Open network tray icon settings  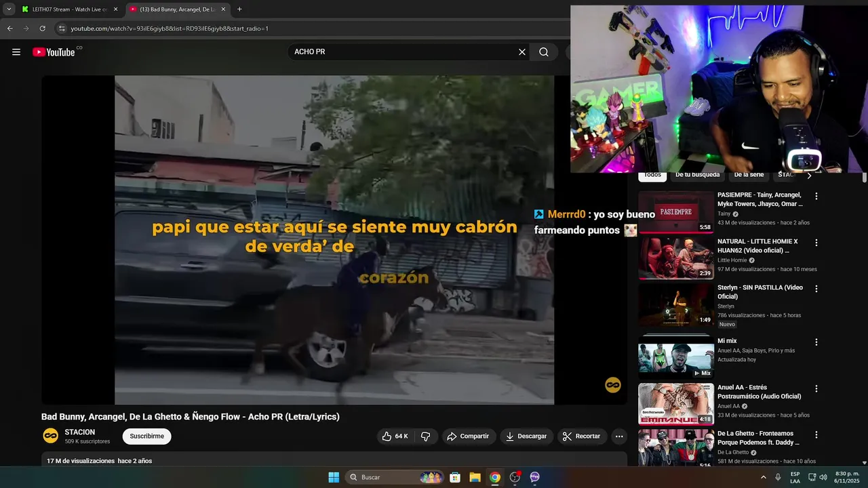tap(812, 477)
